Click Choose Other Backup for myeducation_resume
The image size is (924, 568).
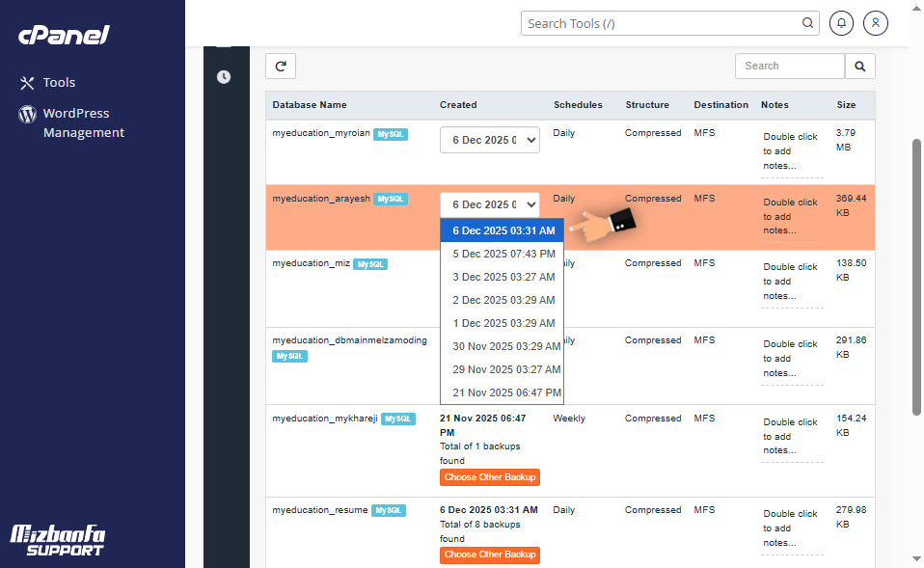pyautogui.click(x=489, y=554)
